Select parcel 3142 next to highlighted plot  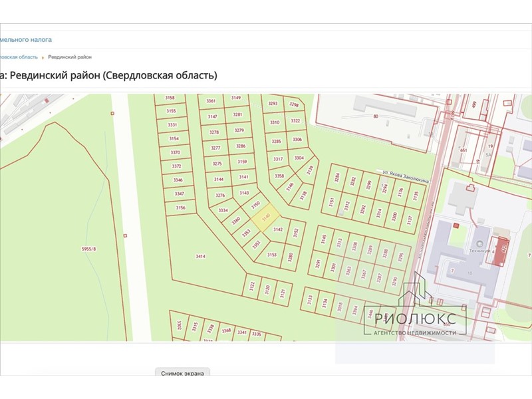tap(279, 229)
